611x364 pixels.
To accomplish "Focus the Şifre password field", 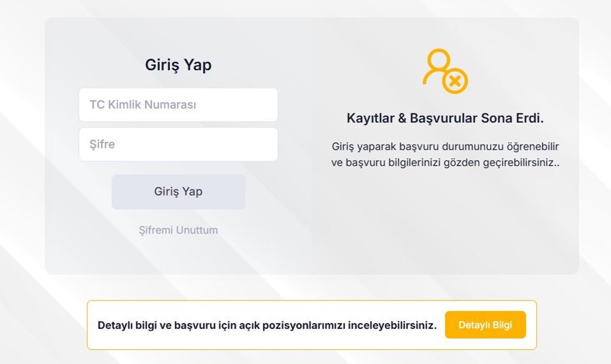I will point(178,145).
